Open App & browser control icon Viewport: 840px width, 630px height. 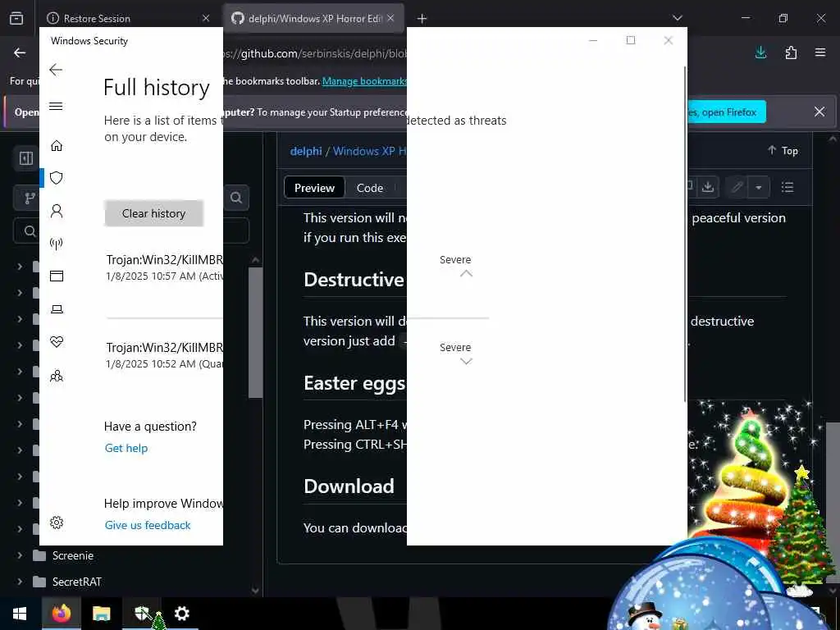point(57,276)
